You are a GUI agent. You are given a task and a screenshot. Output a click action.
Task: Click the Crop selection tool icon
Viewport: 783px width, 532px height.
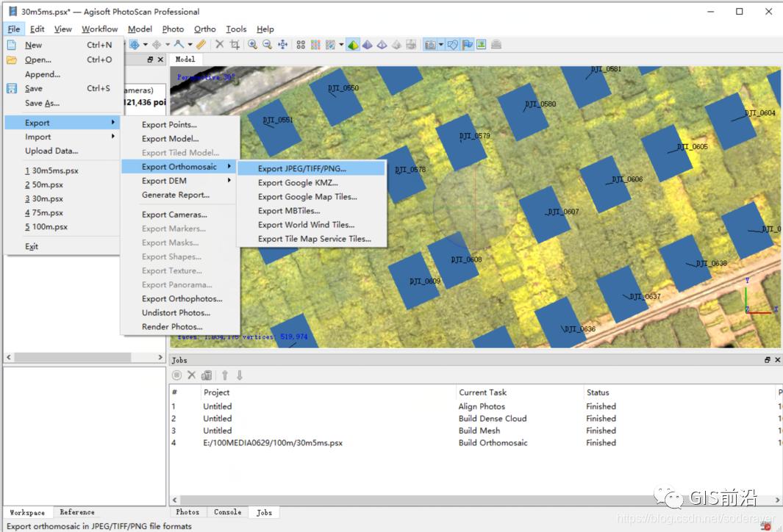click(x=235, y=45)
